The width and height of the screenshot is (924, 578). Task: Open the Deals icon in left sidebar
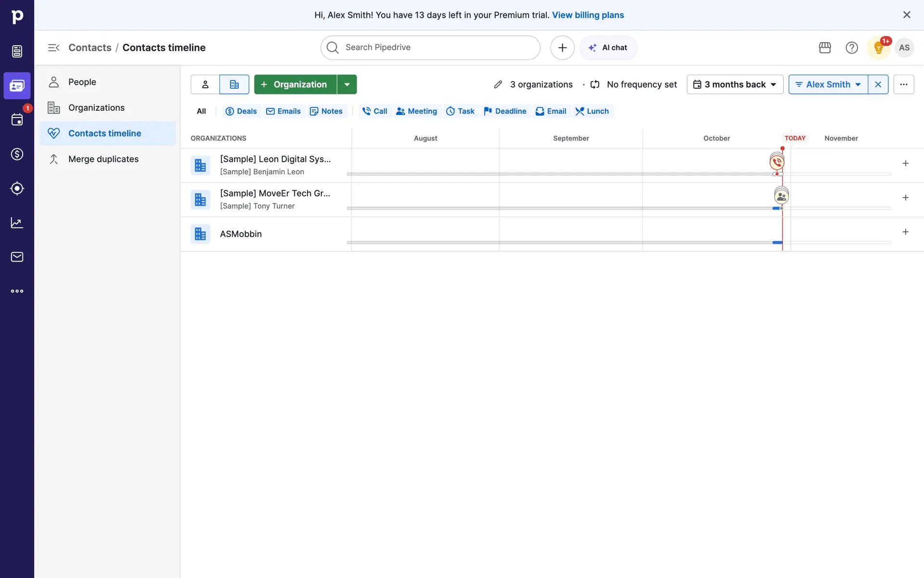pyautogui.click(x=17, y=154)
